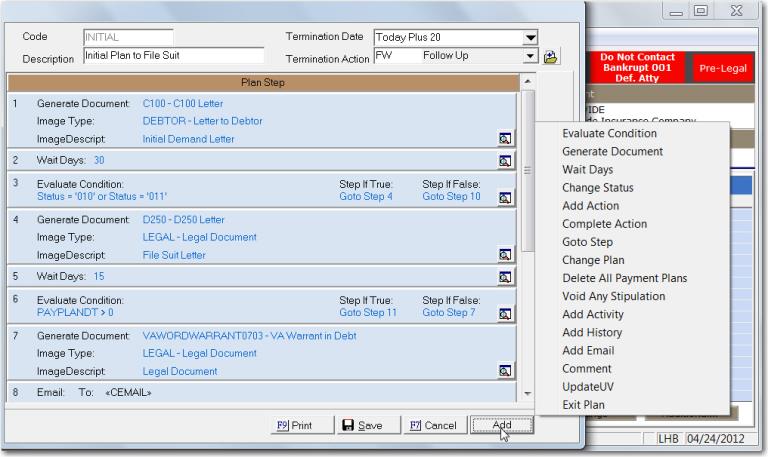Select Add Email from the popup menu
Screen dimensions: 768x457
(588, 351)
